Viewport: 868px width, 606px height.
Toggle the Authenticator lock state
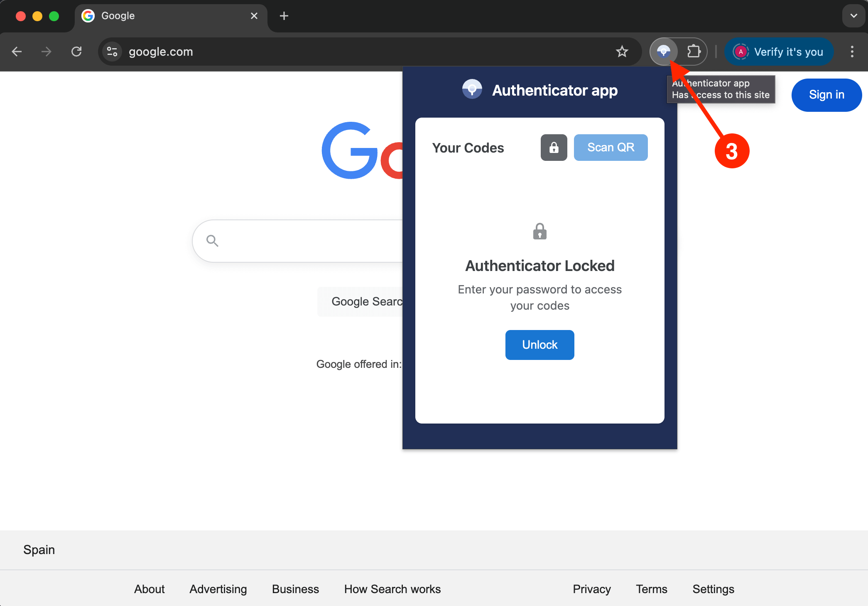coord(539,345)
